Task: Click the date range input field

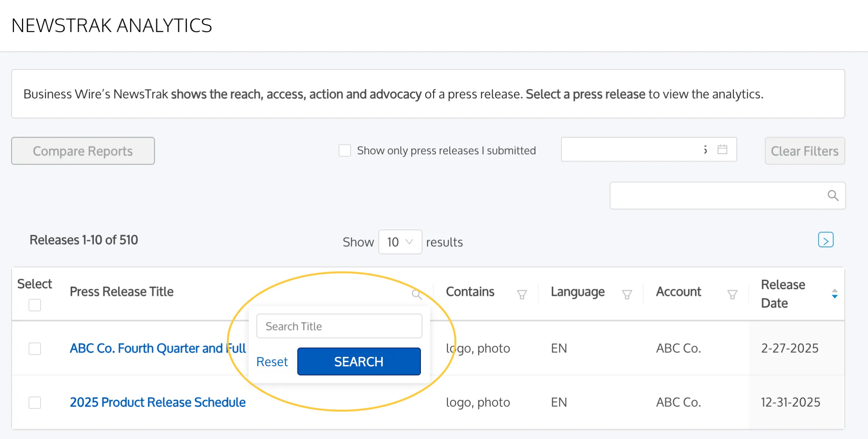Action: tap(649, 150)
